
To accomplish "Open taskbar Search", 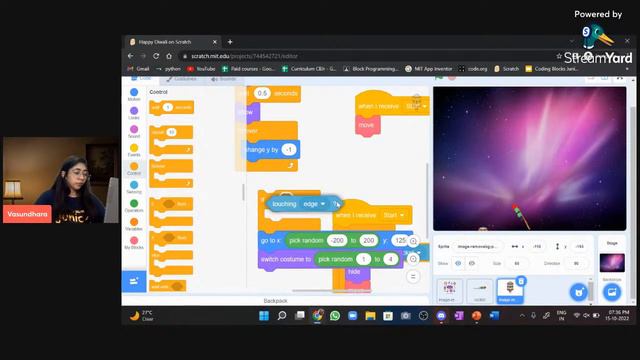I will coord(282,316).
